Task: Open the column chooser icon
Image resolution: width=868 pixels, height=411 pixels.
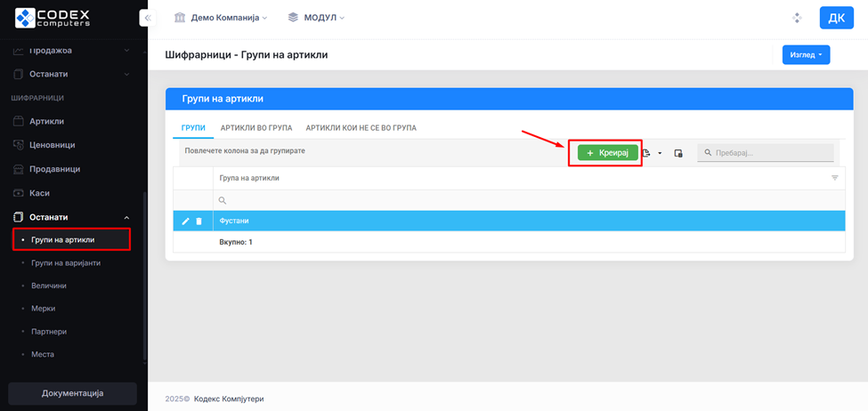Action: (678, 153)
